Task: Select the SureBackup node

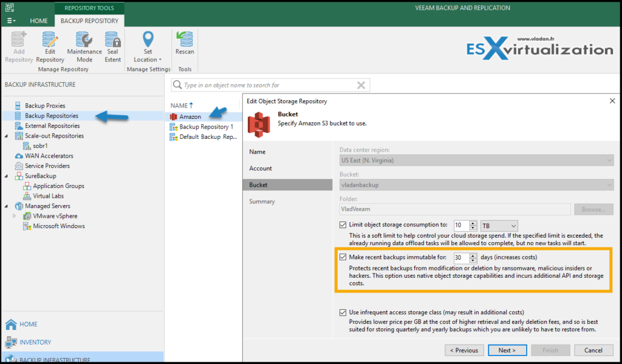Action: [x=41, y=176]
